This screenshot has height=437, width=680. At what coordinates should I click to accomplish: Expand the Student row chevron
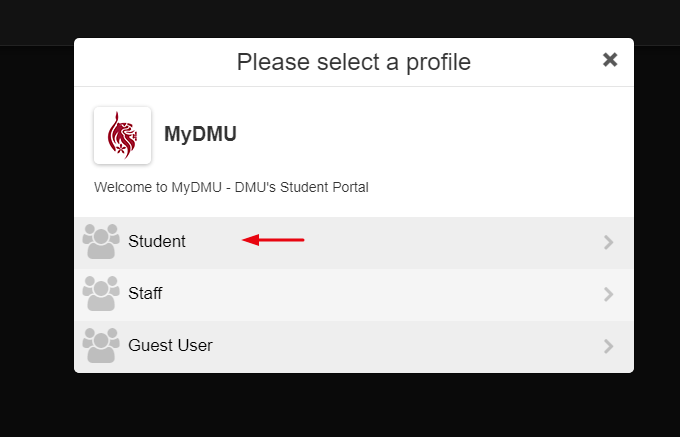(x=608, y=242)
